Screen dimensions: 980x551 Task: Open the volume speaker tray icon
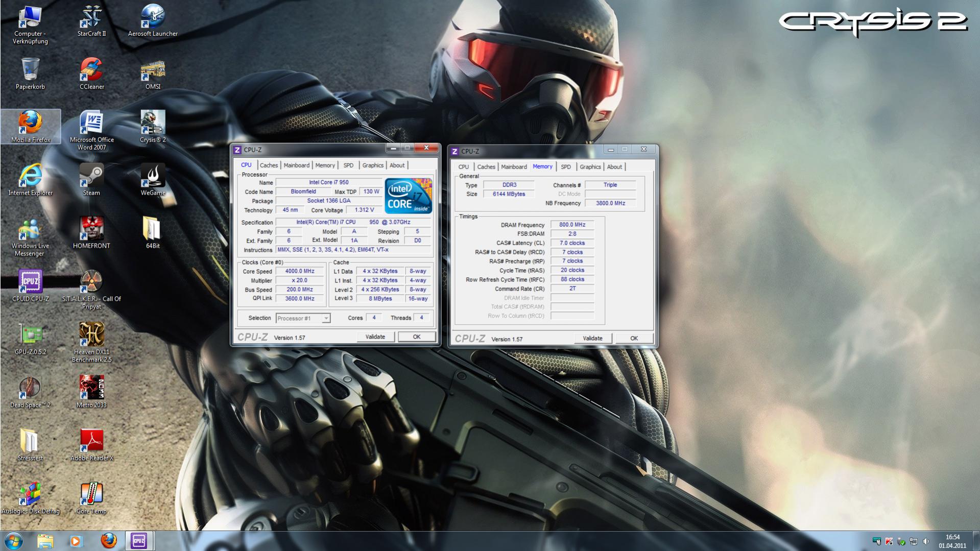926,541
